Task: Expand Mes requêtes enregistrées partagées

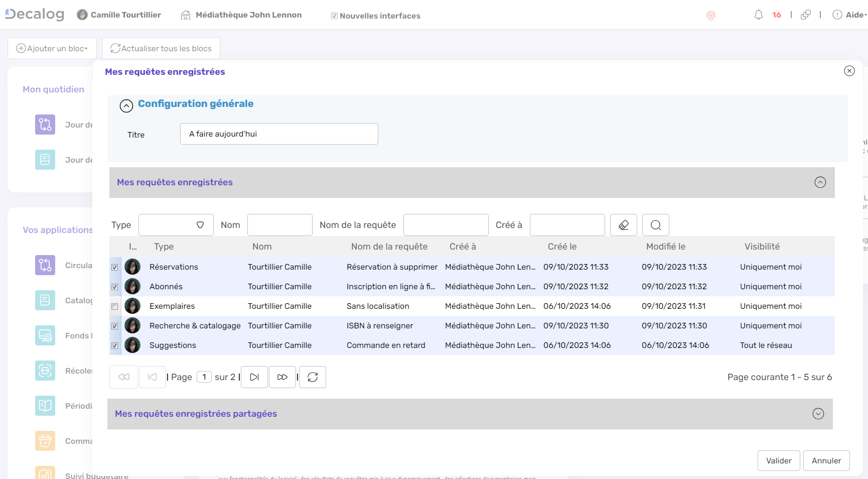Action: pos(818,414)
